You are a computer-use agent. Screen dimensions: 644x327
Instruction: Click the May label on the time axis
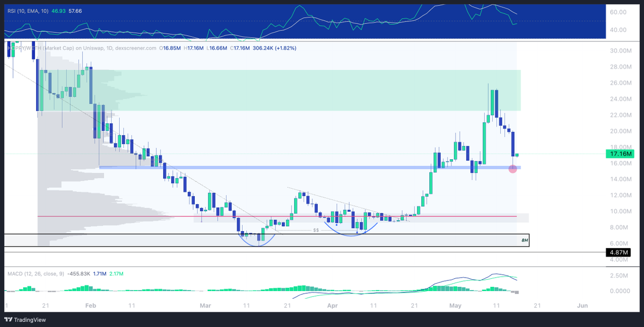tap(456, 306)
